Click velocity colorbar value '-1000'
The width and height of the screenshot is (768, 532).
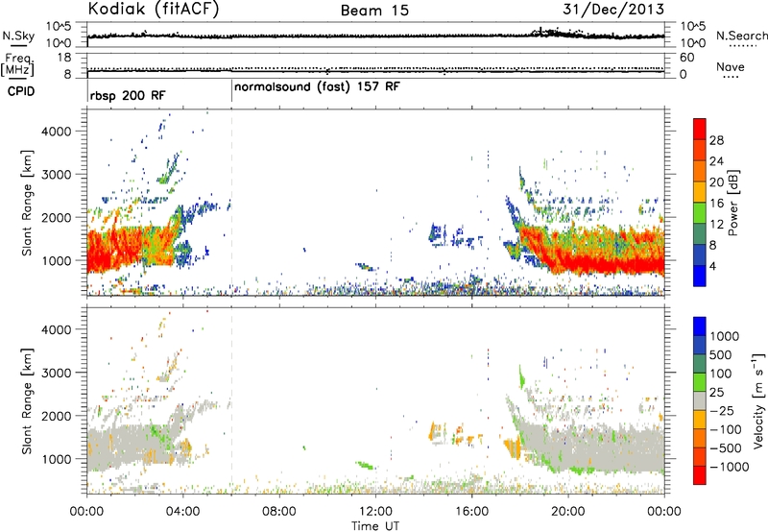(730, 467)
